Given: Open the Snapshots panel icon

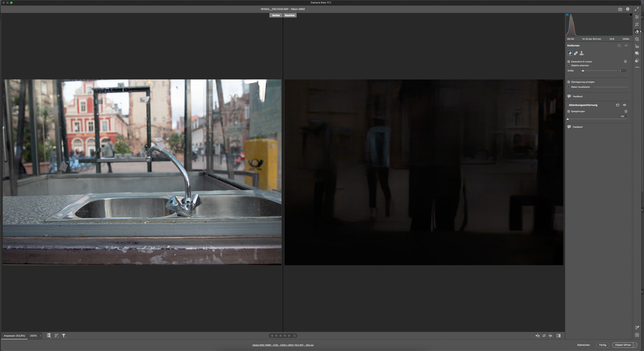Looking at the screenshot, I should [637, 53].
